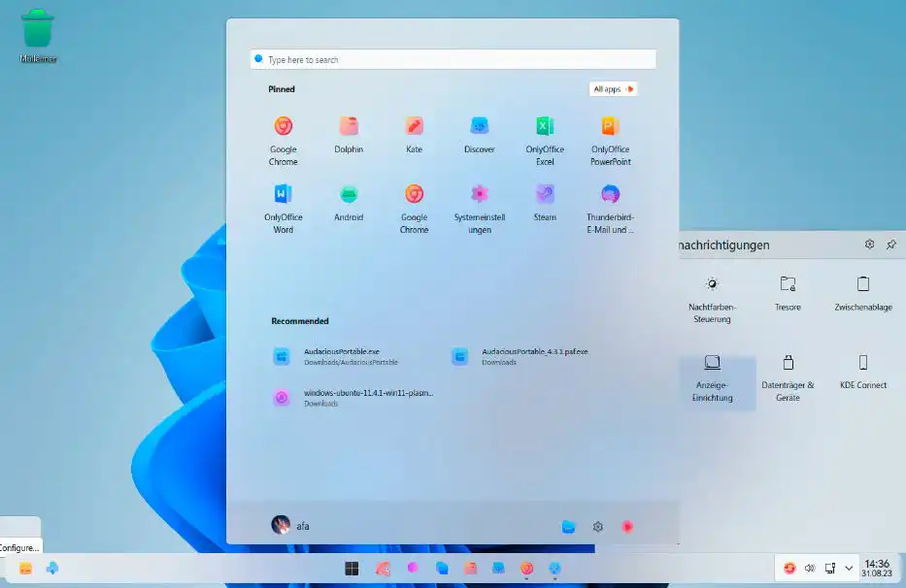Viewport: 906px width, 588px height.
Task: Launch Steam from pinned apps
Action: 545,203
